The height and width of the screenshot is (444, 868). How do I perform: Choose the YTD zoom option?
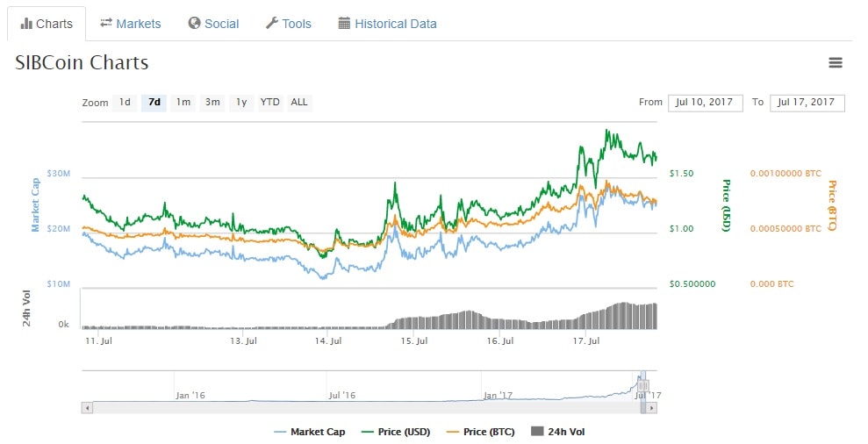click(270, 103)
